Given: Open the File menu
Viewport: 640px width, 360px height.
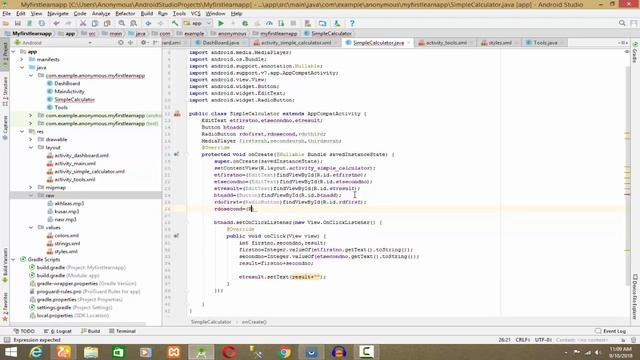Looking at the screenshot, I should (x=7, y=13).
